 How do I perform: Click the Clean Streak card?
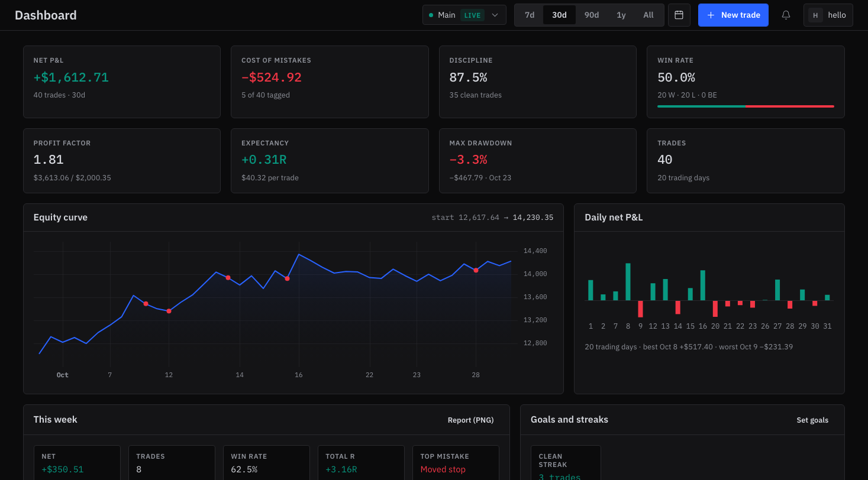coord(566,463)
